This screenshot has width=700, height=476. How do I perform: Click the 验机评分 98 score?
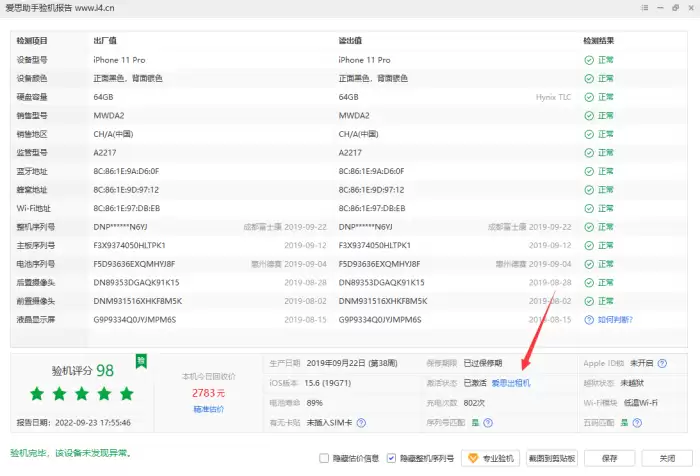coord(83,371)
